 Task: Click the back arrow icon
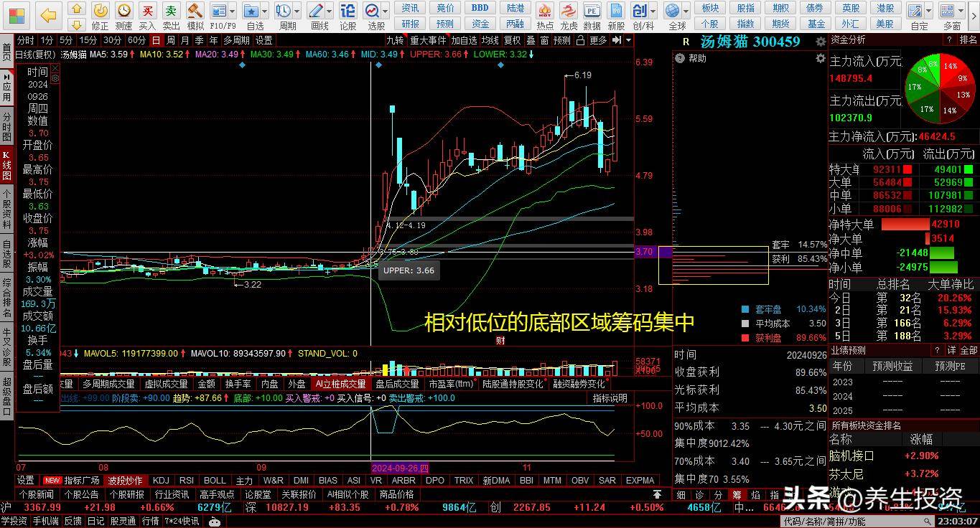pos(48,15)
